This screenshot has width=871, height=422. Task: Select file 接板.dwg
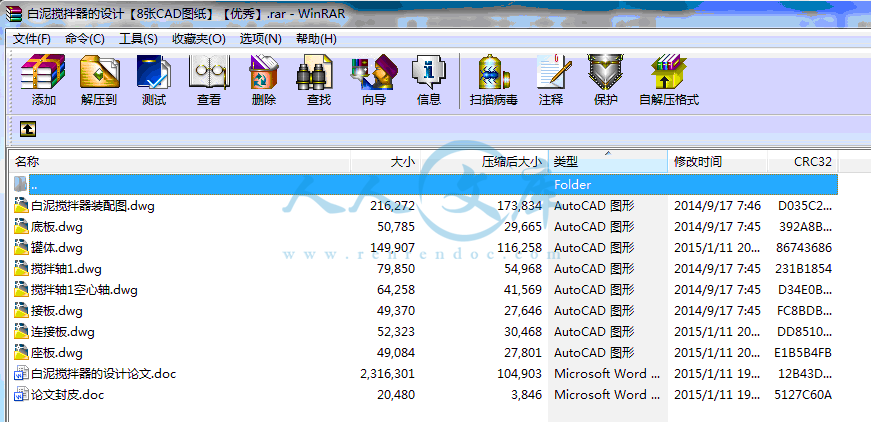pyautogui.click(x=57, y=310)
